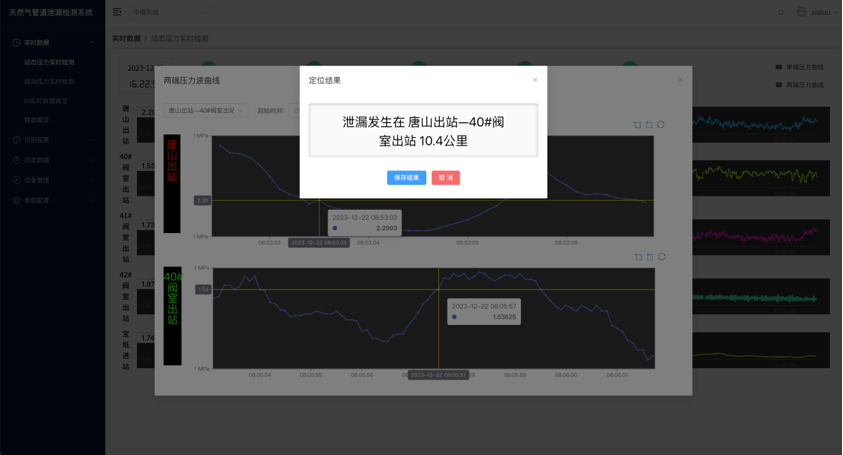The height and width of the screenshot is (455, 843).
Task: Click restore icon above upper pressure chart
Action: 661,125
